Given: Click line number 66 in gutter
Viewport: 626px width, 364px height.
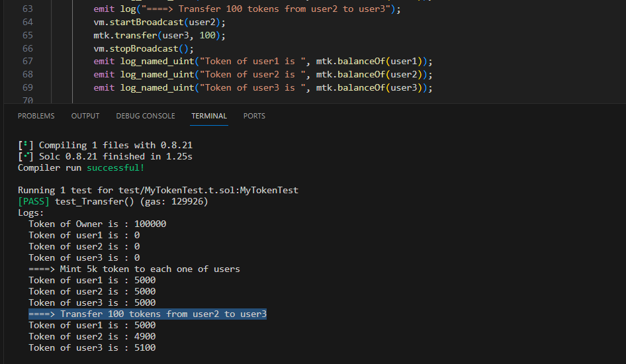Looking at the screenshot, I should click(28, 48).
